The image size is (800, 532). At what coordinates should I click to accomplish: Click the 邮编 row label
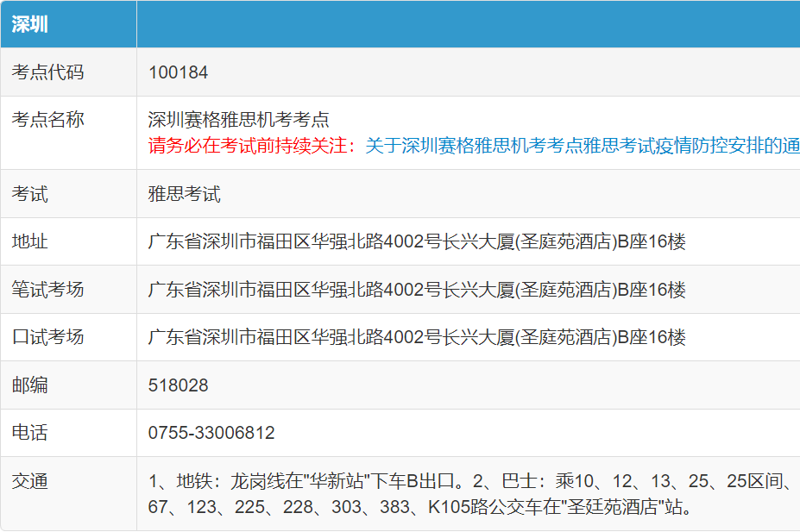(30, 385)
